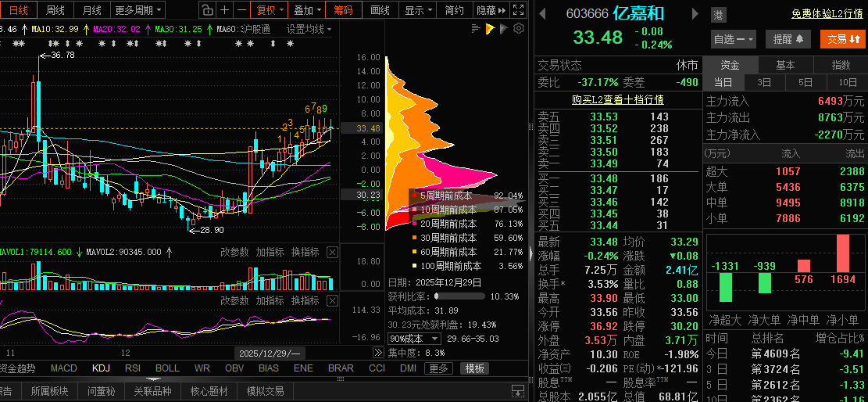Open the 更多周期 period dropdown

tap(139, 9)
